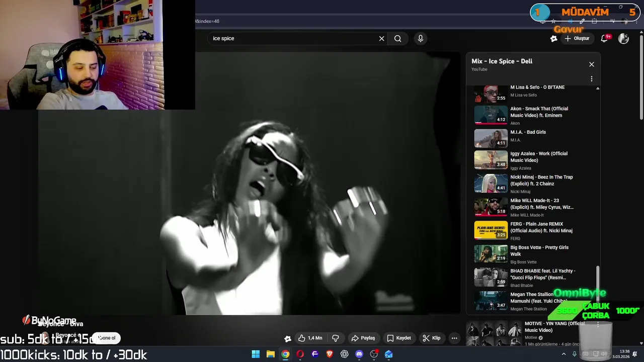Click the Paylaş share button
This screenshot has width=644, height=362.
click(363, 338)
